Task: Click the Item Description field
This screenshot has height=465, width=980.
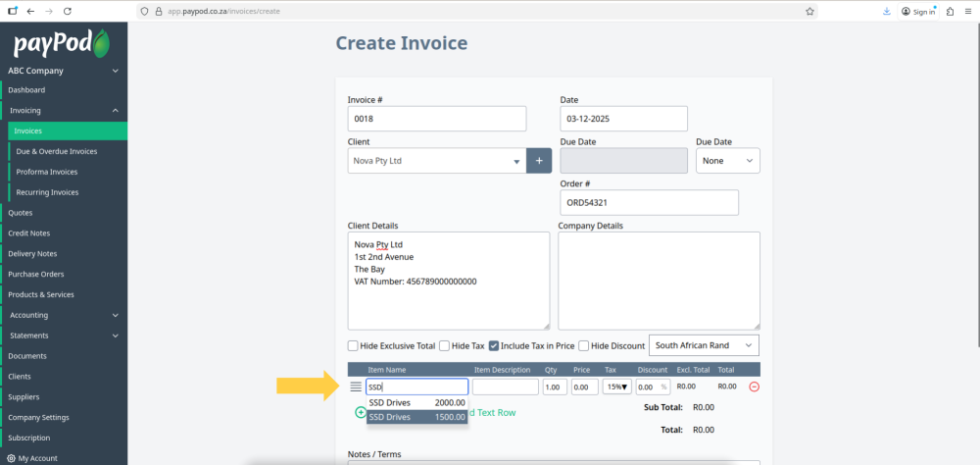Action: [506, 387]
